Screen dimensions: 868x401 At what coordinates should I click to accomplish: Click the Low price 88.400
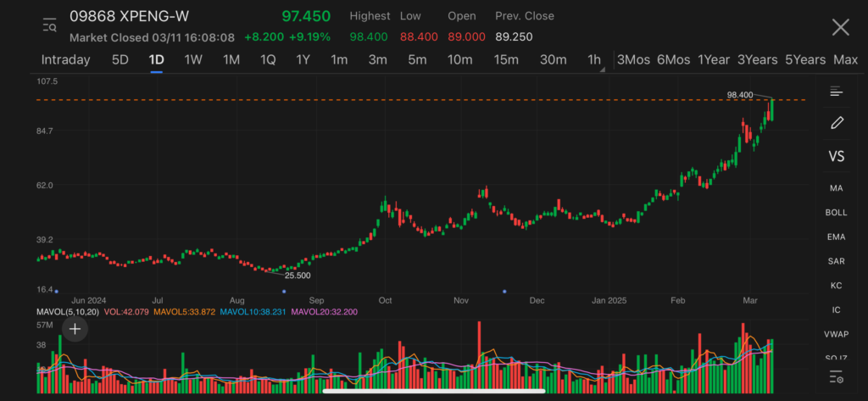(x=419, y=37)
